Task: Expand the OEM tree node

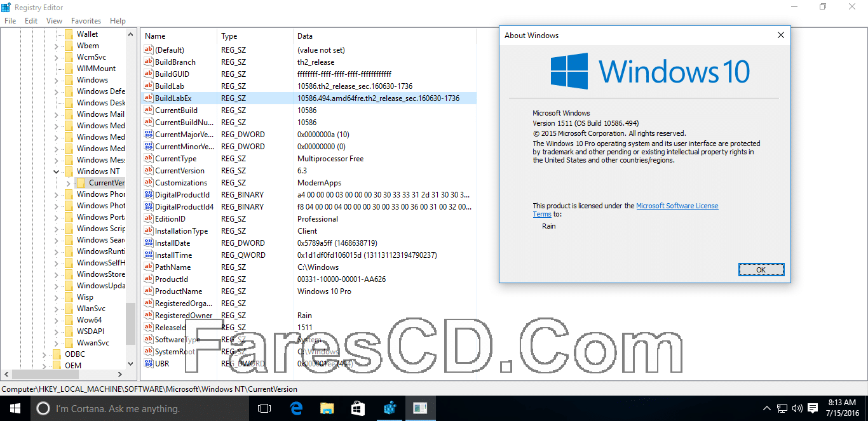Action: pos(44,366)
